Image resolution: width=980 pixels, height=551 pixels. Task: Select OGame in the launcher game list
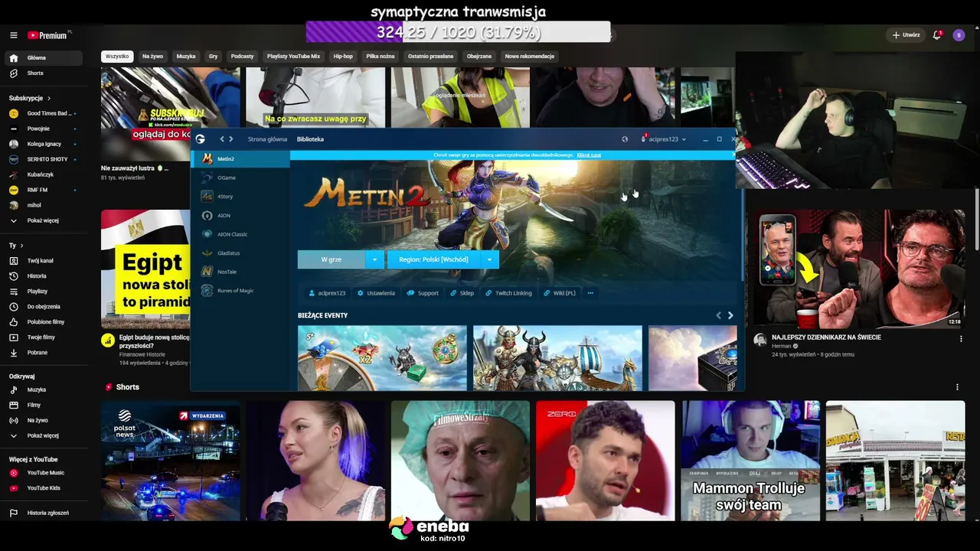[240, 178]
